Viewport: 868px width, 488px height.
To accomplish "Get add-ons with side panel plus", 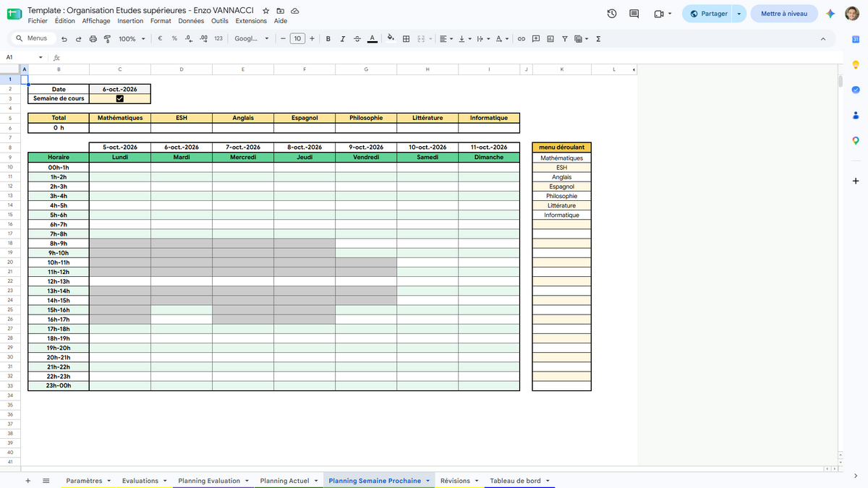I will [856, 181].
